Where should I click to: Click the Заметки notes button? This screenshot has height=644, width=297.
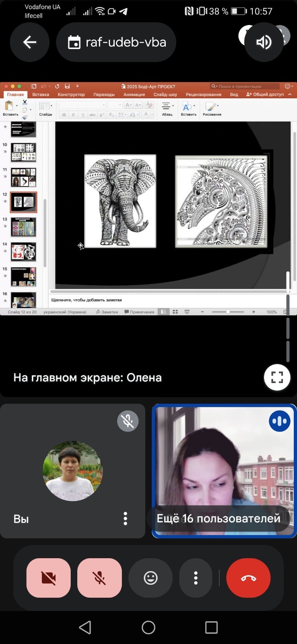click(107, 312)
